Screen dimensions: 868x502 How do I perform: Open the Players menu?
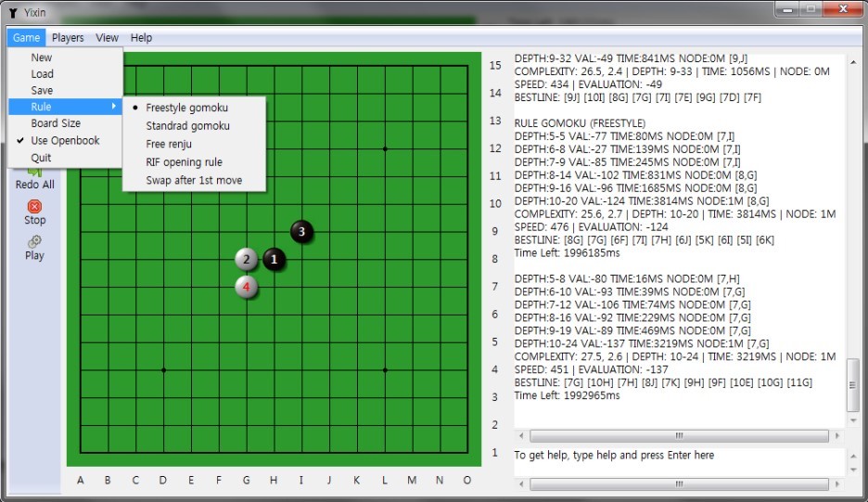coord(68,38)
